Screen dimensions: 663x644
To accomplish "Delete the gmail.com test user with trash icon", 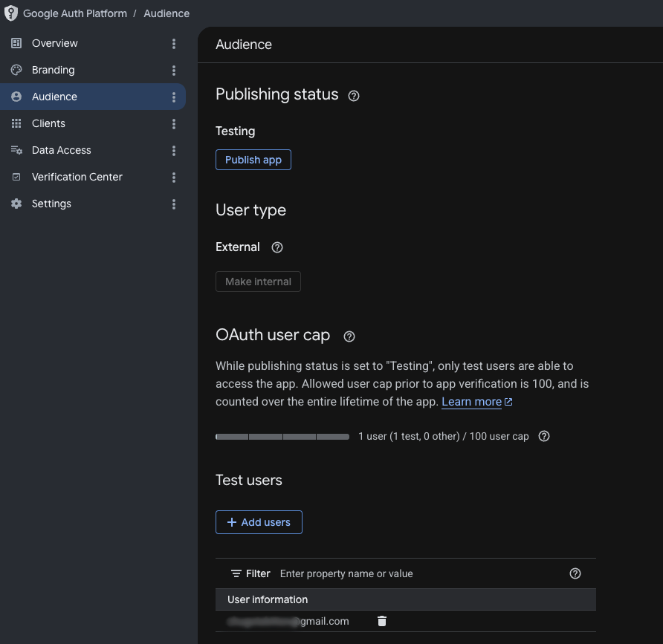I will pyautogui.click(x=382, y=621).
